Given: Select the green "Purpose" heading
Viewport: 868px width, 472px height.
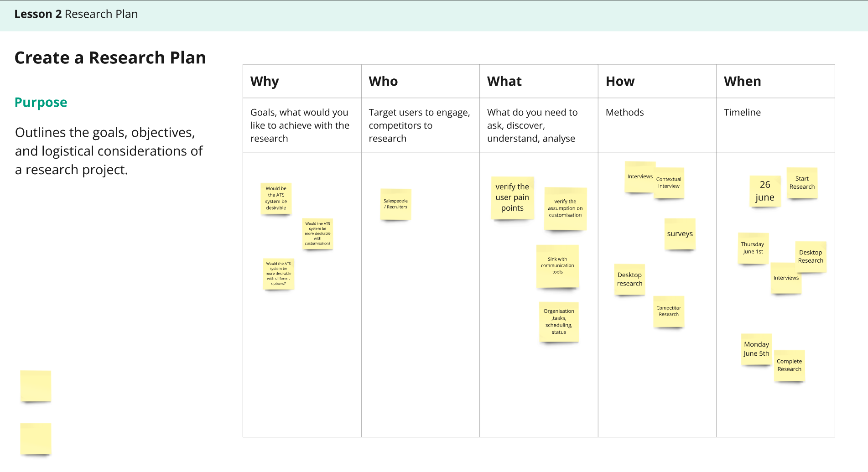Looking at the screenshot, I should [x=41, y=102].
